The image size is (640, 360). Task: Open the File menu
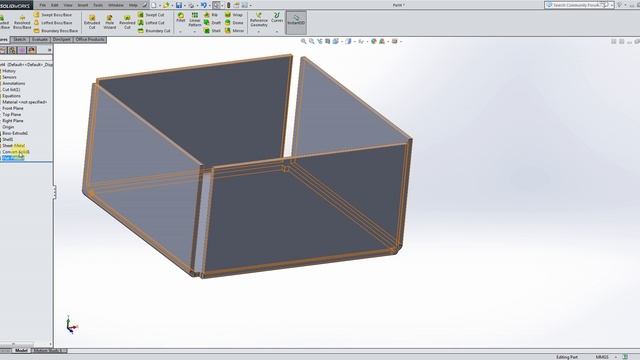click(x=42, y=5)
